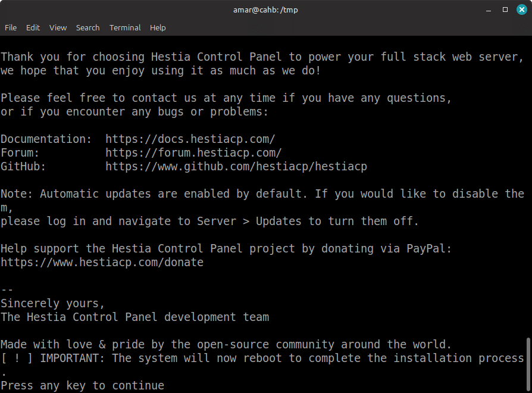
Task: Click the hestiacp.com/donate URL
Action: pos(102,263)
